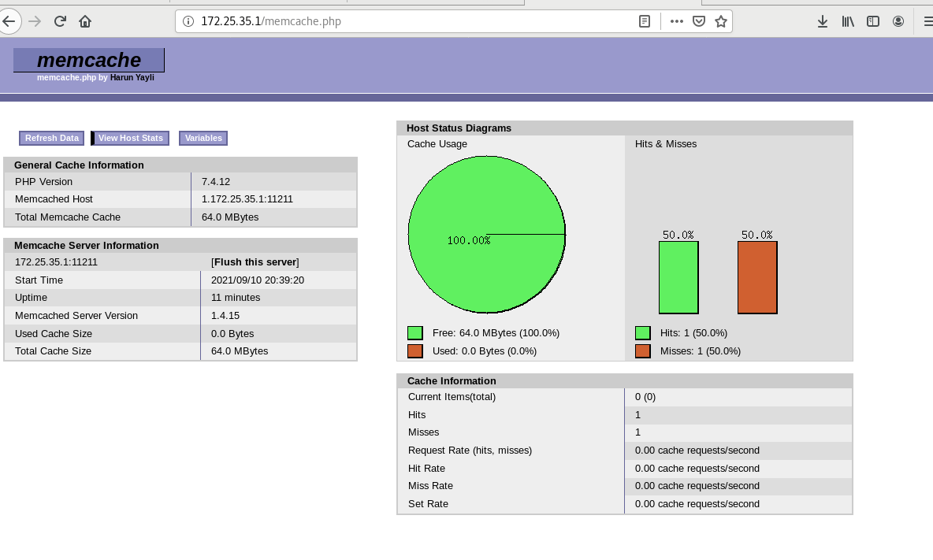Click the orange Misses legend swatch
The width and height of the screenshot is (933, 560).
pos(643,350)
